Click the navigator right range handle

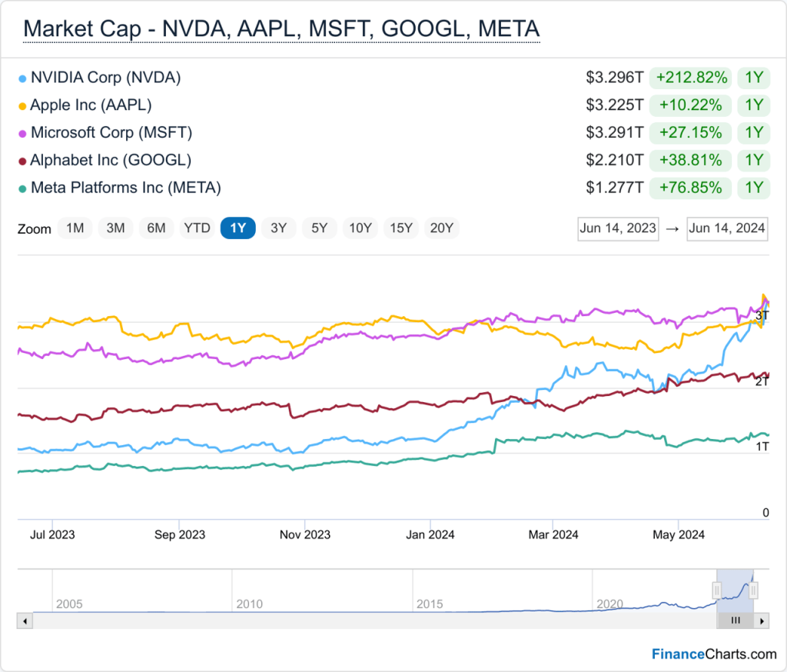tap(753, 590)
